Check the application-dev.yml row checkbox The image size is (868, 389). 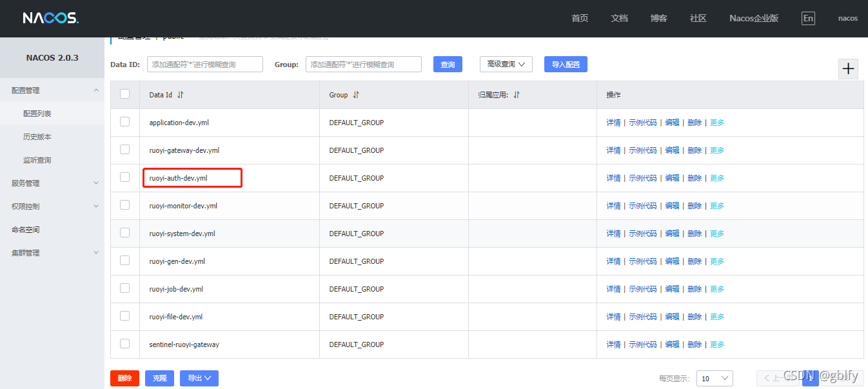tap(125, 122)
